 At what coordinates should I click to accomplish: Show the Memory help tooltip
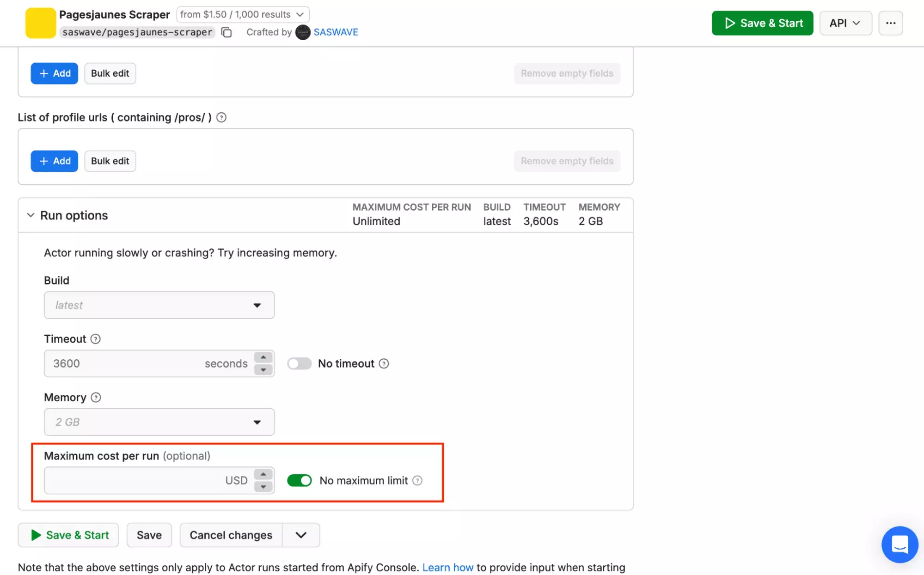[x=96, y=397]
